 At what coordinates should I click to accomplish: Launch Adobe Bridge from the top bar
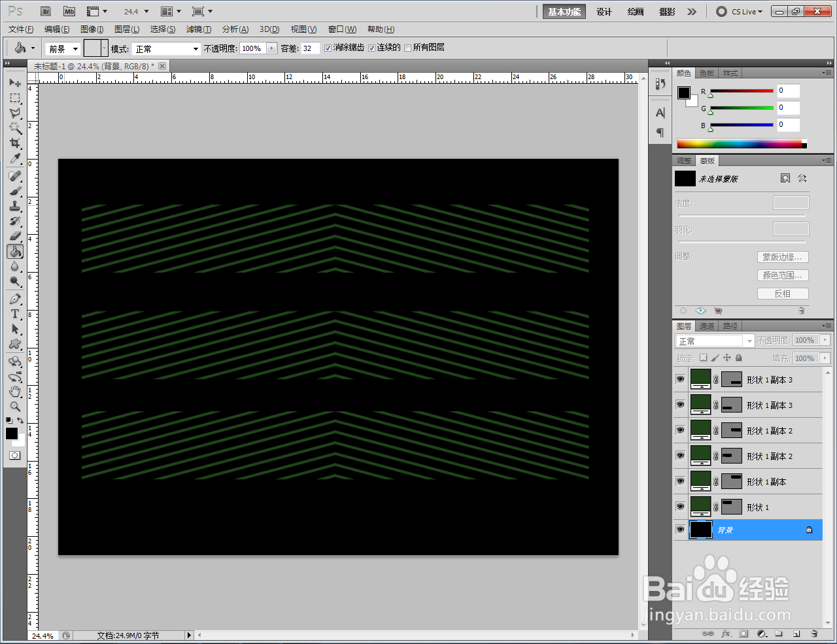point(45,11)
